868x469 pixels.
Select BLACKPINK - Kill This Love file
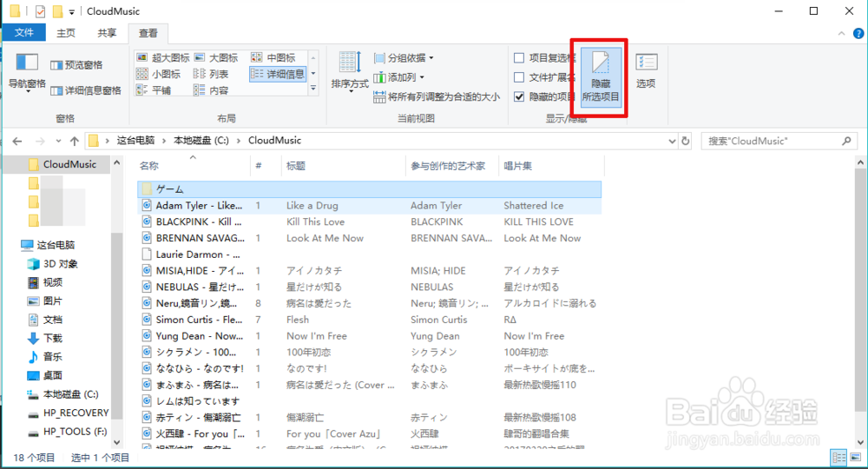(x=369, y=221)
